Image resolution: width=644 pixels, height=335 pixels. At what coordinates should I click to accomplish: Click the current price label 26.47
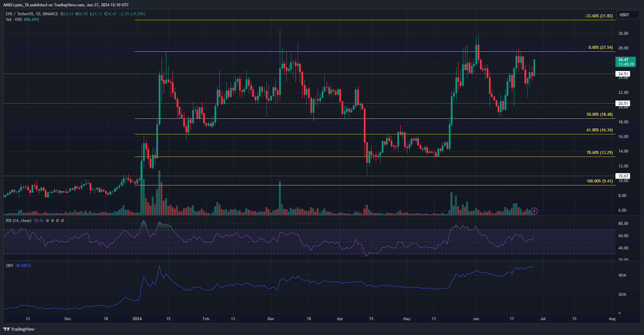626,62
